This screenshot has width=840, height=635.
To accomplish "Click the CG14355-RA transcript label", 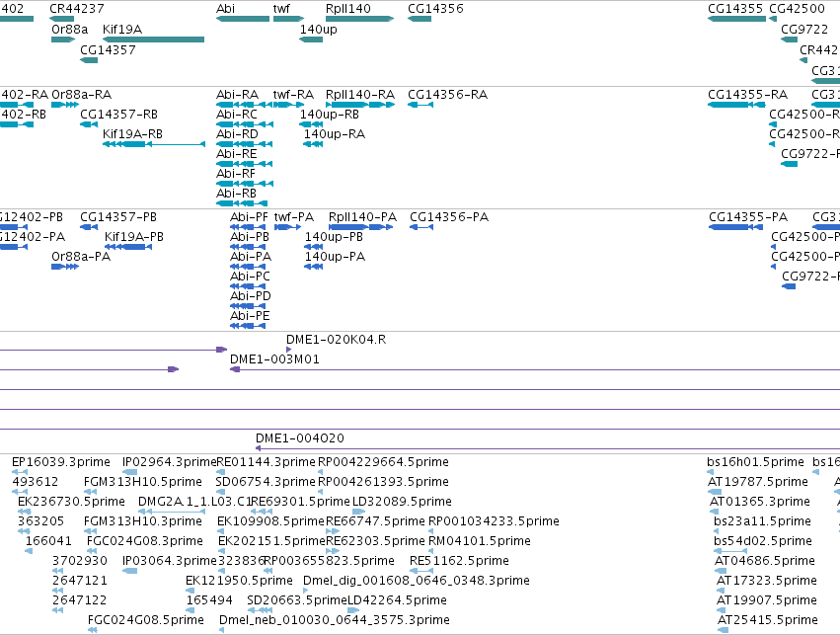I will pyautogui.click(x=748, y=95).
